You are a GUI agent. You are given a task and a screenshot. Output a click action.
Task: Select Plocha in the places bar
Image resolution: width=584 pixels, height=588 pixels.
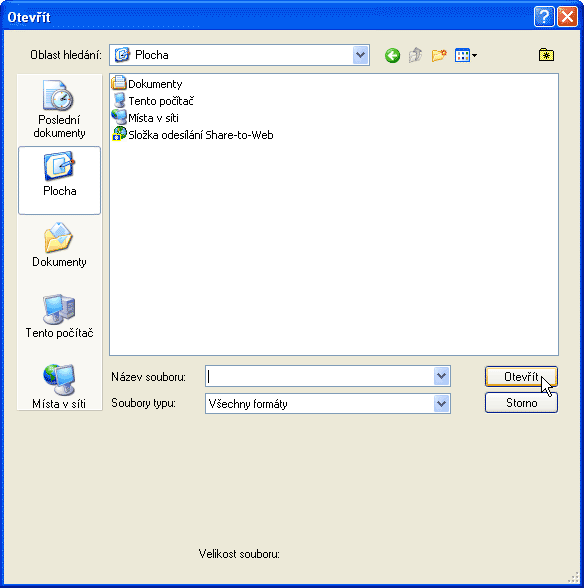[59, 180]
